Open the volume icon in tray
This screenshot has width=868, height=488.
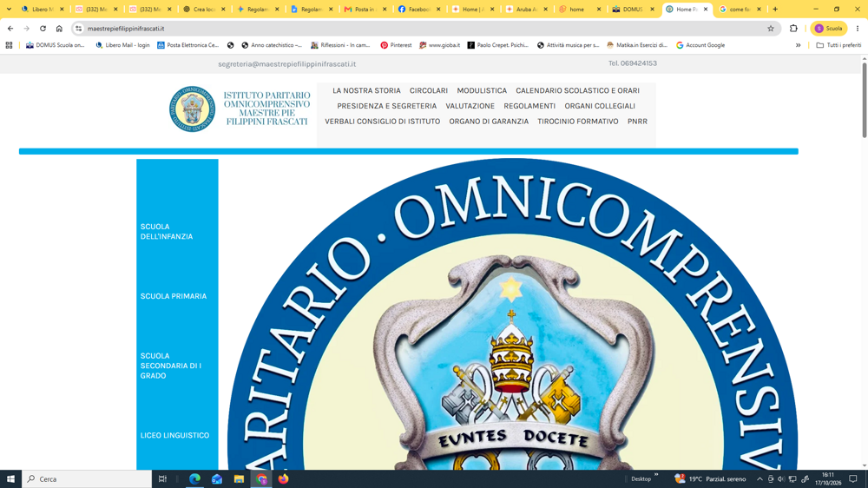tap(780, 479)
